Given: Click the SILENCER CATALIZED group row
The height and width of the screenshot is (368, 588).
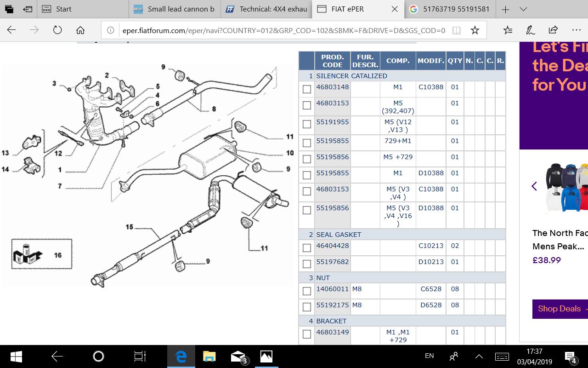Looking at the screenshot, I should [x=402, y=76].
